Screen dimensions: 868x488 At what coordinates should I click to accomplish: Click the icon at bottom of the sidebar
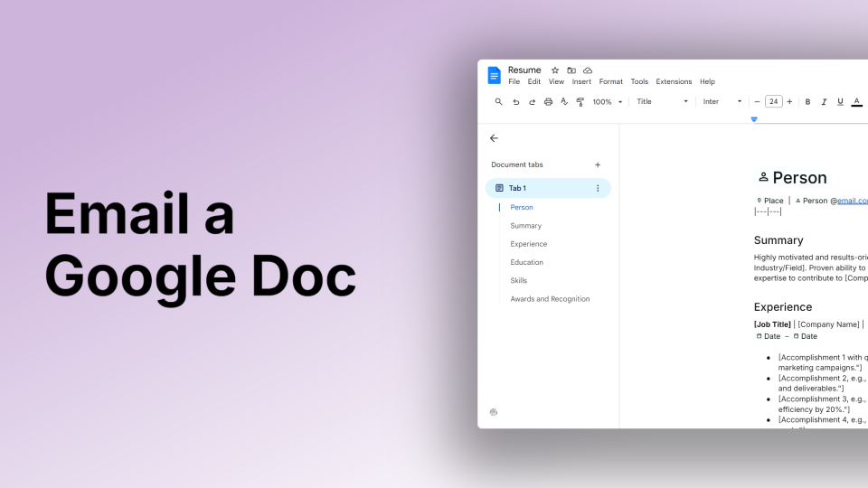(494, 412)
